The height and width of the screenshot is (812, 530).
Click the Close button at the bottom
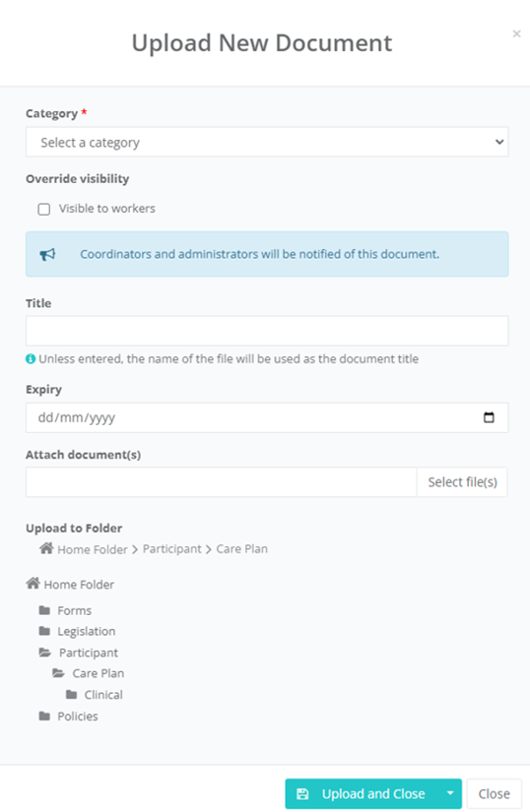point(494,793)
